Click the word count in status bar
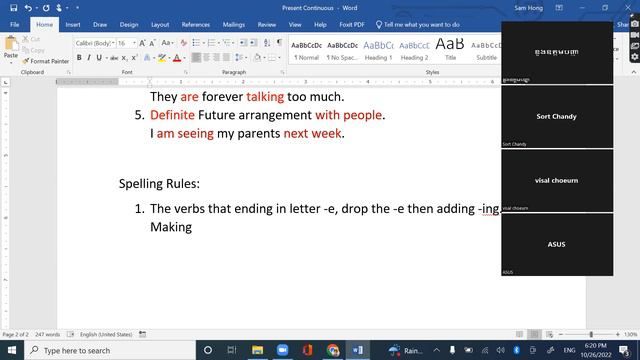 click(x=47, y=334)
